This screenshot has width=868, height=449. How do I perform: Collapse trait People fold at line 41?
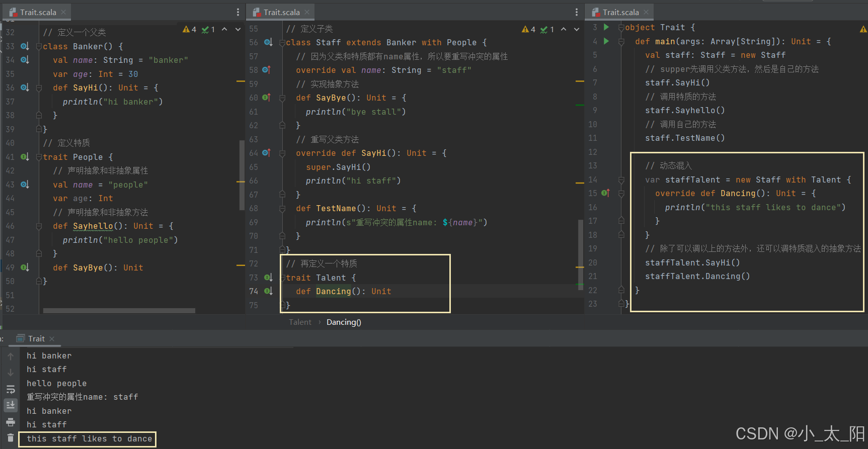[x=39, y=157]
